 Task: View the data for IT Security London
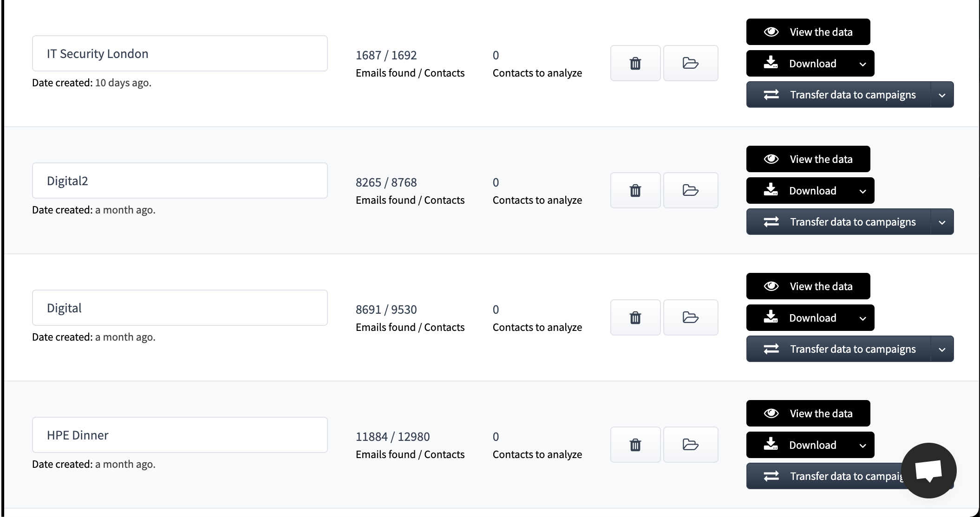(808, 32)
